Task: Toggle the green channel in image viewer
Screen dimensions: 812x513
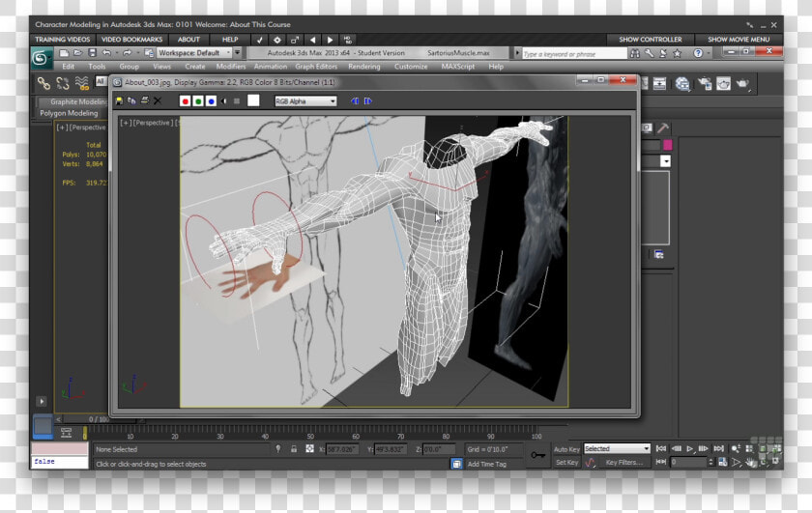Action: pos(198,100)
